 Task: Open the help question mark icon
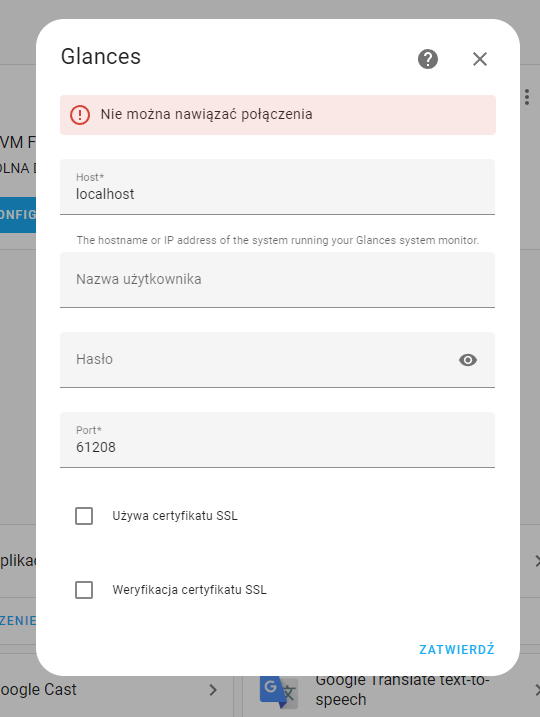tap(428, 59)
